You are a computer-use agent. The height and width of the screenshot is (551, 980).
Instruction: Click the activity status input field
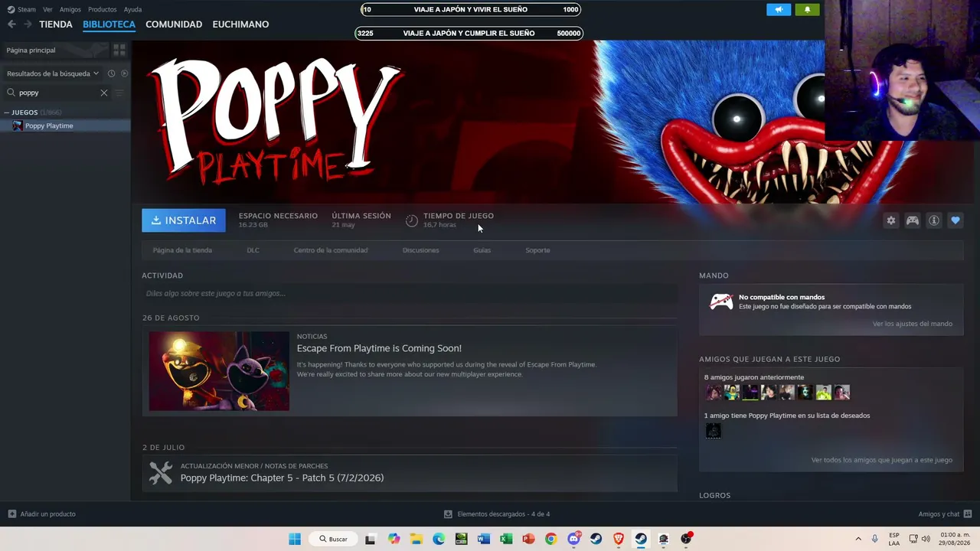tap(410, 293)
